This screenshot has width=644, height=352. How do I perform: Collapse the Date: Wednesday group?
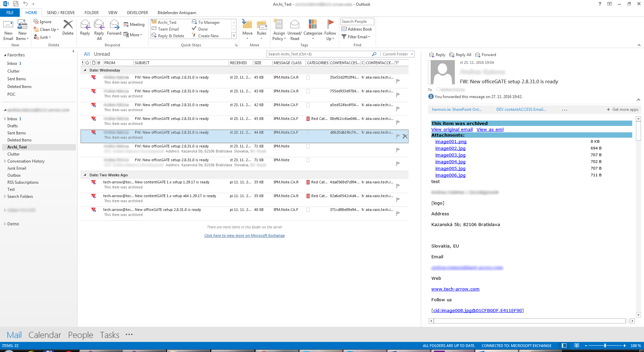coord(85,70)
